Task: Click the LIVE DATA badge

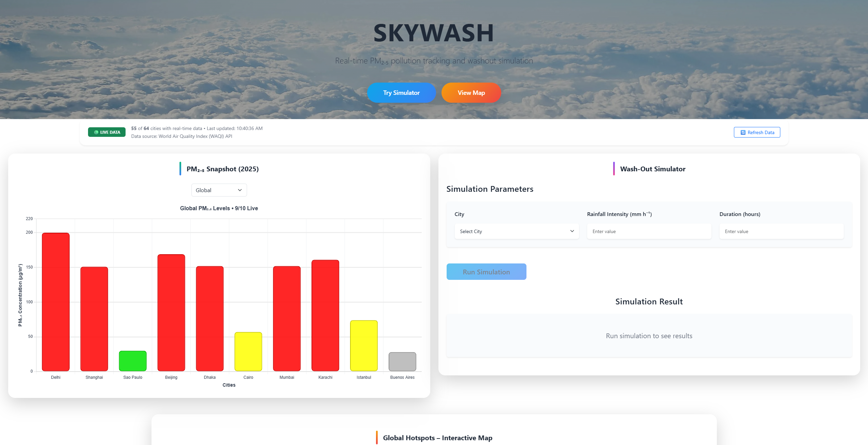Action: (x=106, y=132)
